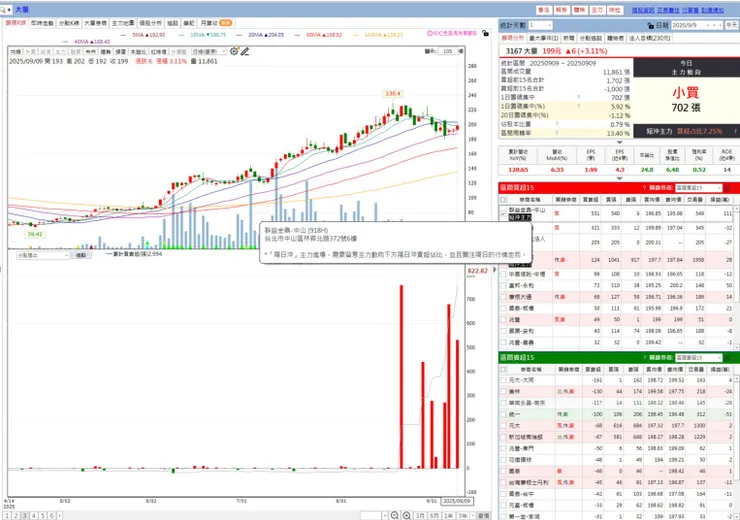Click the 本益比 indicator button
The height and width of the screenshot is (520, 740).
click(x=138, y=51)
